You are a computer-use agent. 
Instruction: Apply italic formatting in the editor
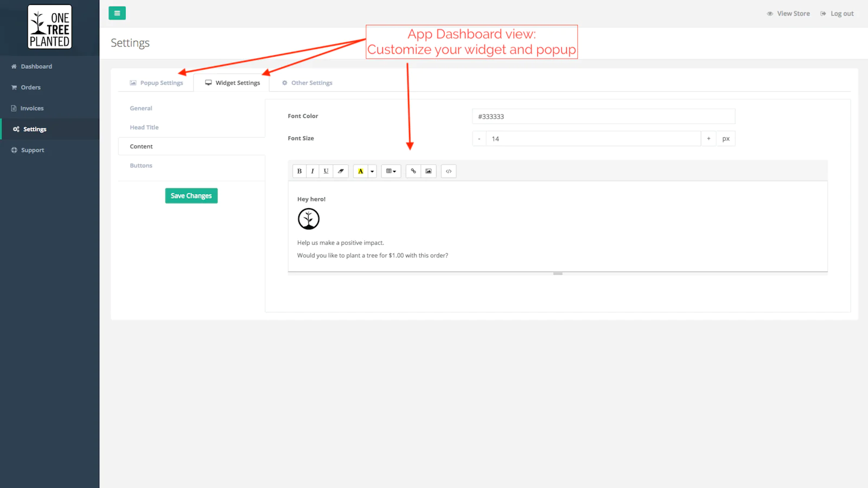coord(312,171)
